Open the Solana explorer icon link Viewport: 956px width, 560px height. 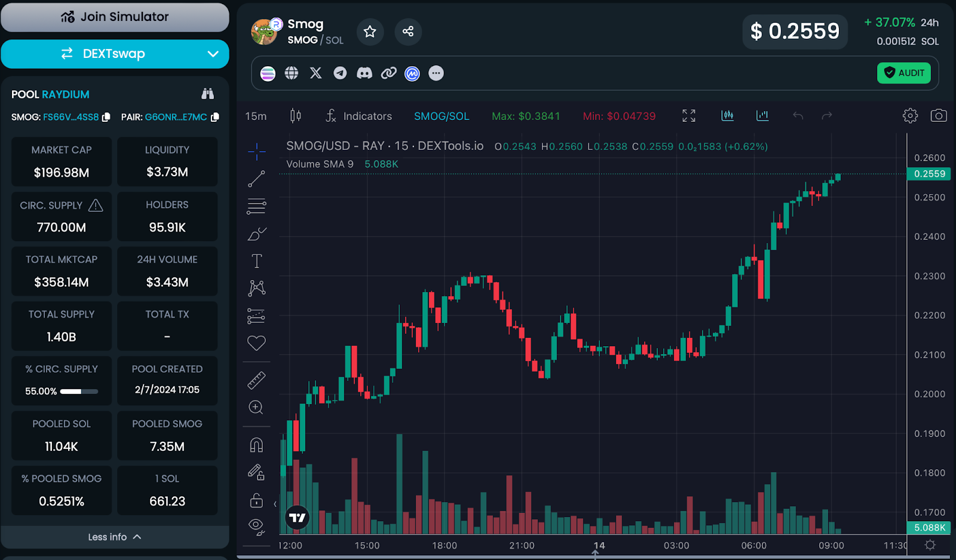click(268, 73)
